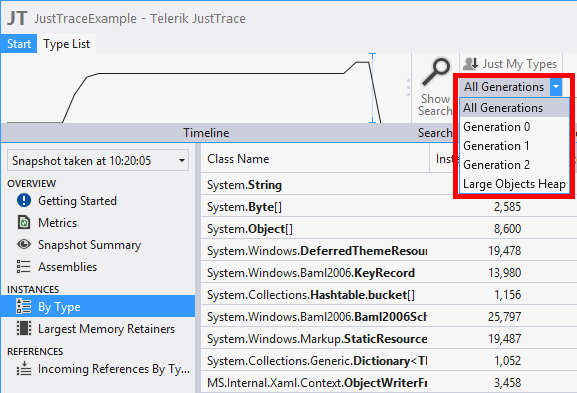Click the Incoming References By Type icon

tap(24, 368)
